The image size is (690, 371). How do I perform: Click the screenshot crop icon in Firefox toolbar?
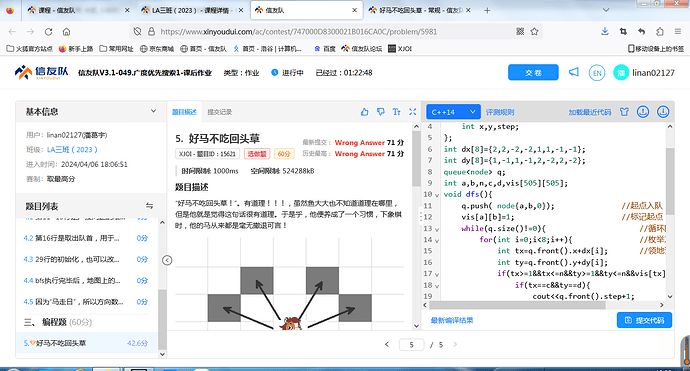[x=623, y=32]
